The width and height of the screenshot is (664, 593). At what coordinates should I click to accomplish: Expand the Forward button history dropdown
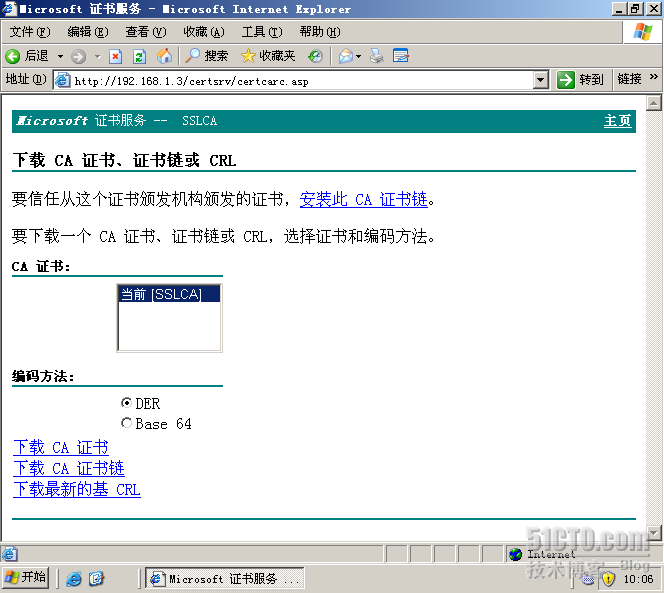(97, 56)
